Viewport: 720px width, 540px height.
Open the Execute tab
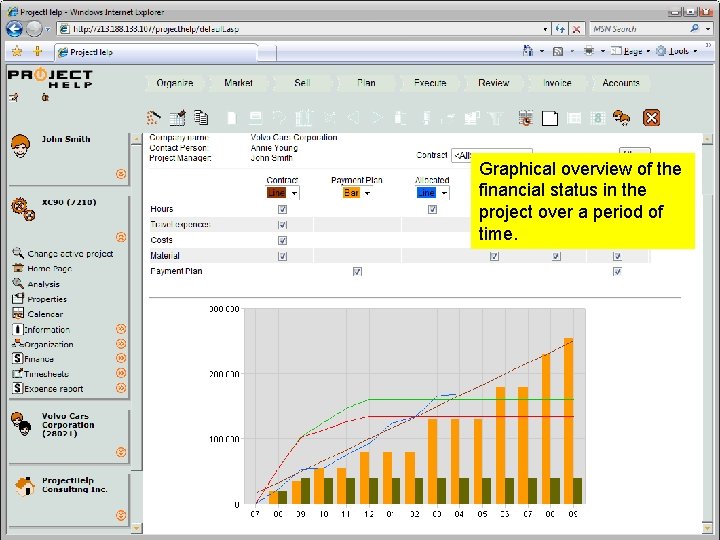(430, 83)
